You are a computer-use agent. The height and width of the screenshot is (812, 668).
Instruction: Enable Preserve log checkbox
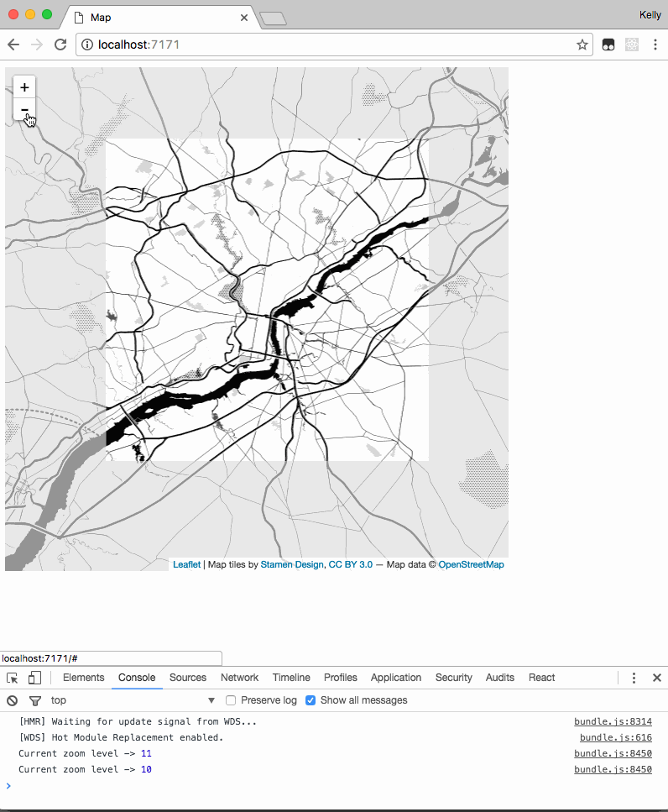(x=232, y=700)
